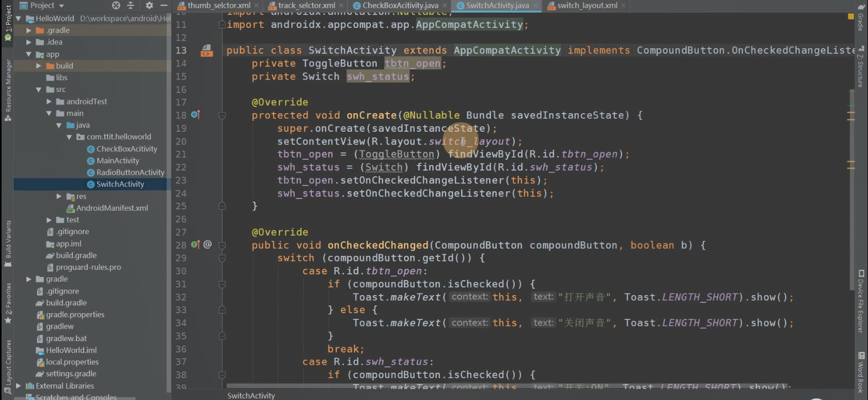The height and width of the screenshot is (400, 868).
Task: Expand the build folder under app
Action: point(39,66)
